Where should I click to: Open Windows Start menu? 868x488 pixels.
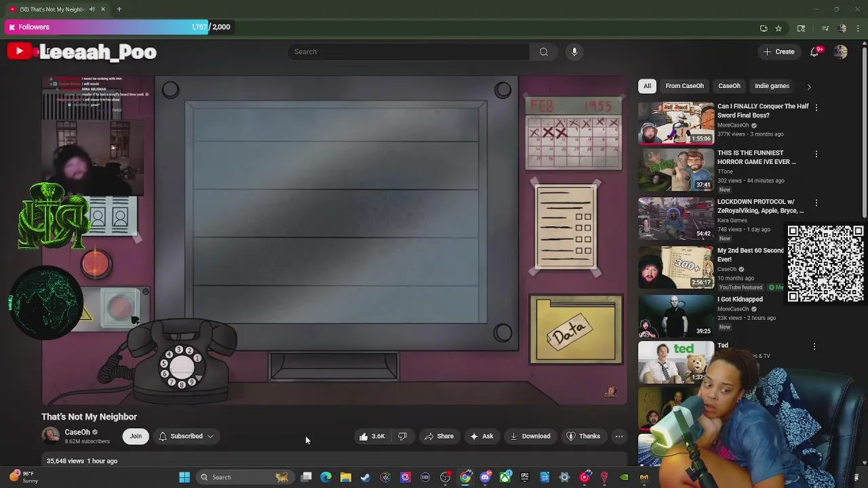184,477
